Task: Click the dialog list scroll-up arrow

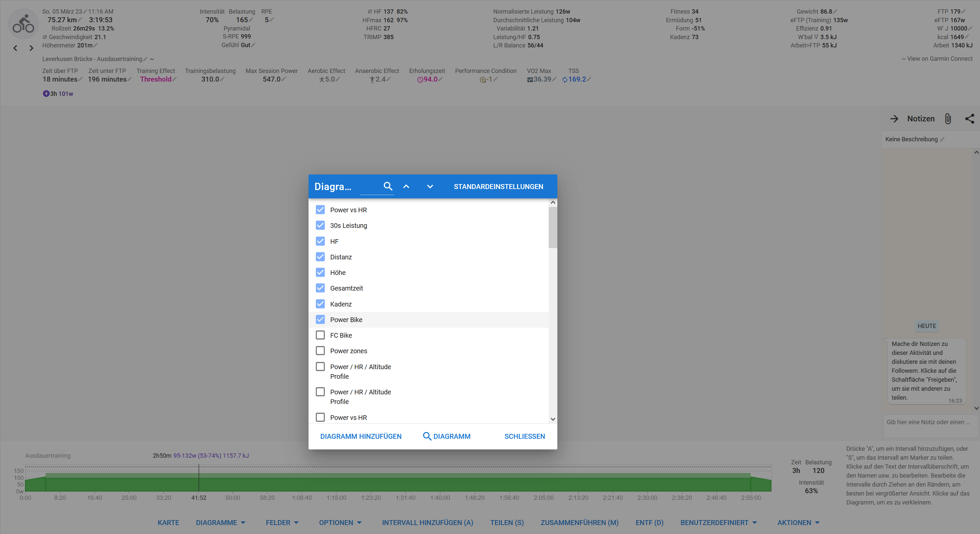Action: tap(553, 203)
